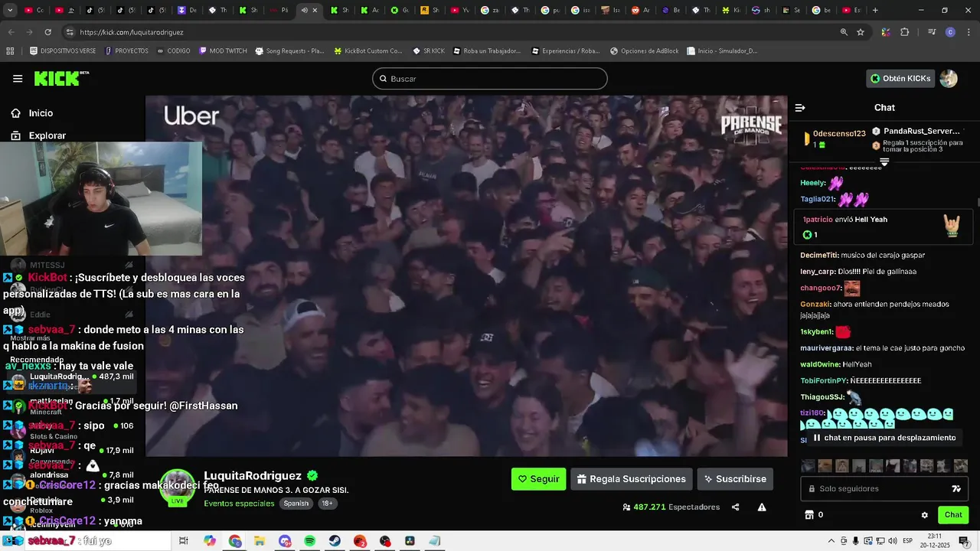Open Spotify from the taskbar
Screen dimensions: 980x551
point(310,541)
